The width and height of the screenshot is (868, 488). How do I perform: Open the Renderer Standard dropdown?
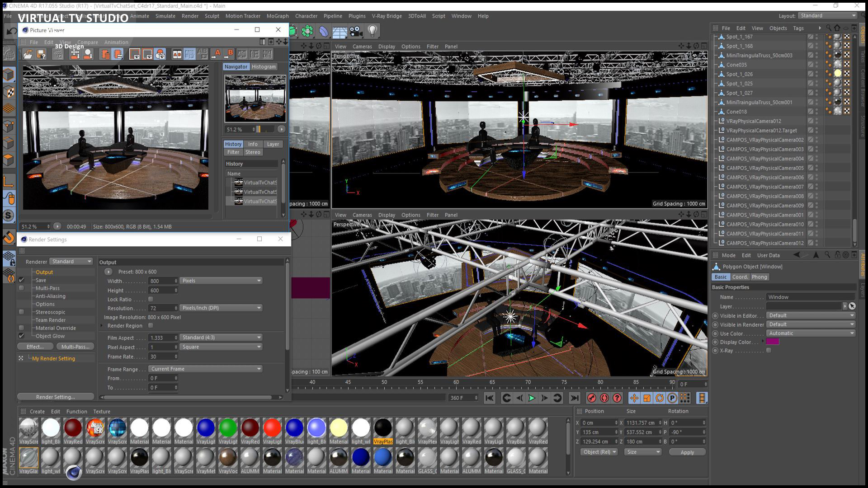[71, 262]
